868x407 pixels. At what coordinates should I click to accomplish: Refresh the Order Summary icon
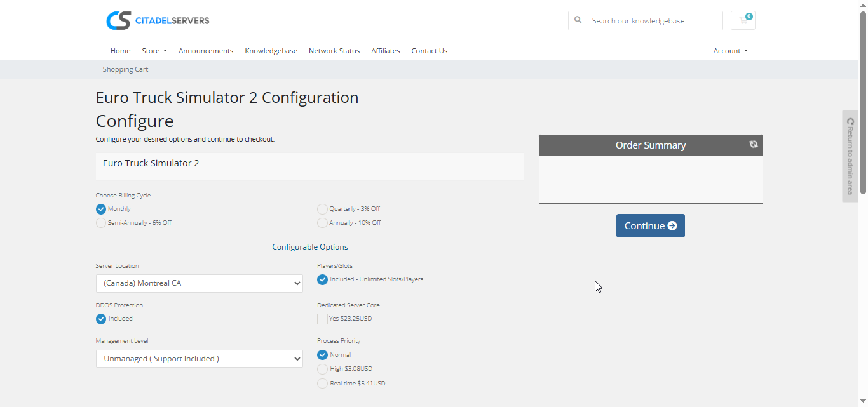[753, 145]
